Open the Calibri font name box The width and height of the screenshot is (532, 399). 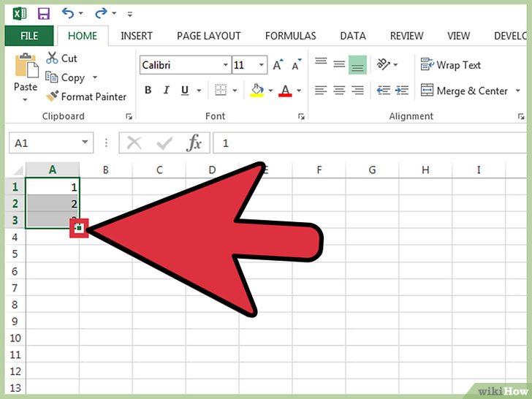[x=186, y=65]
